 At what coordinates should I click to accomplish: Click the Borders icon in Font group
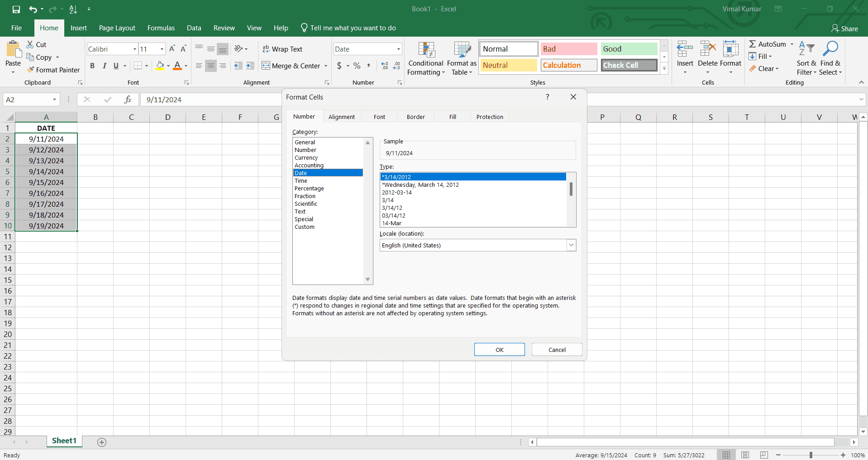click(138, 66)
